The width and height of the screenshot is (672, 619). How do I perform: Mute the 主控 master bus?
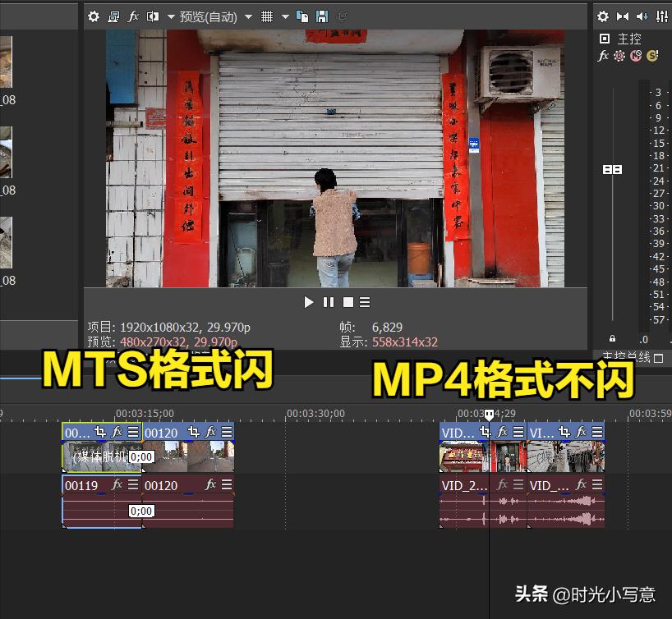point(636,56)
